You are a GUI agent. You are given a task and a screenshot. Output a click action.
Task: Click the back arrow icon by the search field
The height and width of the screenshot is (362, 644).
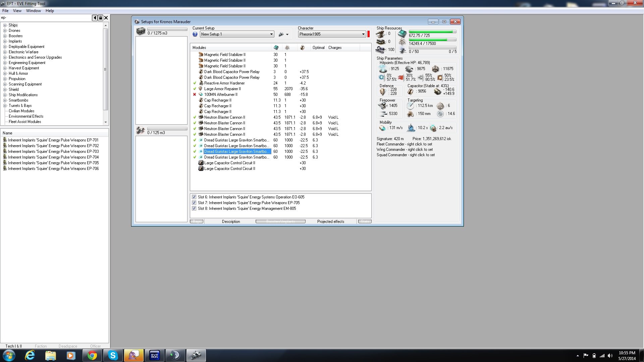95,18
